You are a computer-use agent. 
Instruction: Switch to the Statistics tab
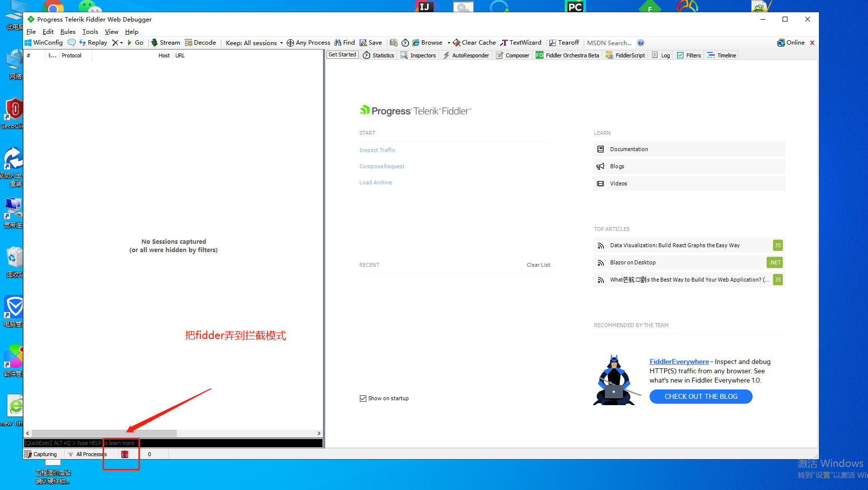[x=379, y=55]
